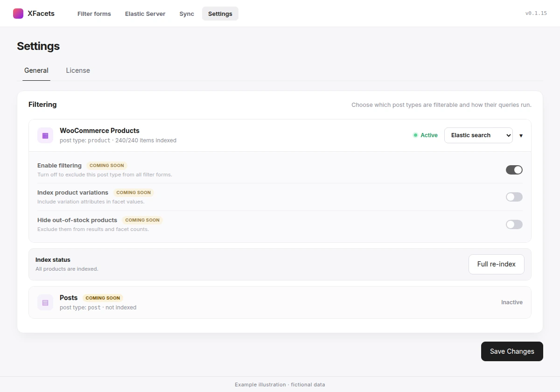The height and width of the screenshot is (392, 560).
Task: Switch to the General tab
Action: (36, 70)
